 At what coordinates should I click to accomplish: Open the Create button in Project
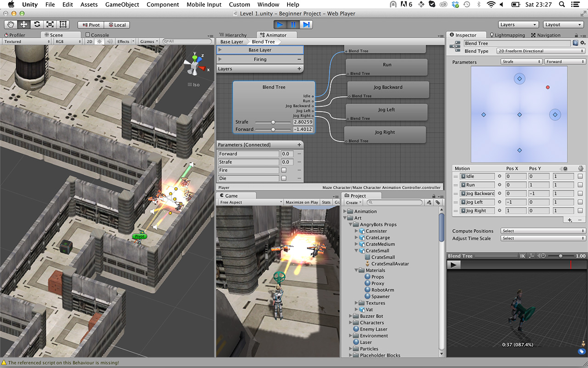[353, 202]
